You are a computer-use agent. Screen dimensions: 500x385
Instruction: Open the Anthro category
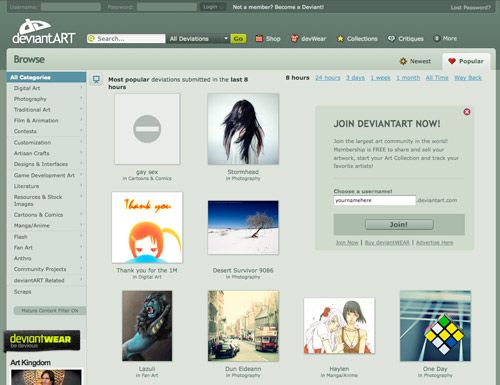pyautogui.click(x=46, y=258)
